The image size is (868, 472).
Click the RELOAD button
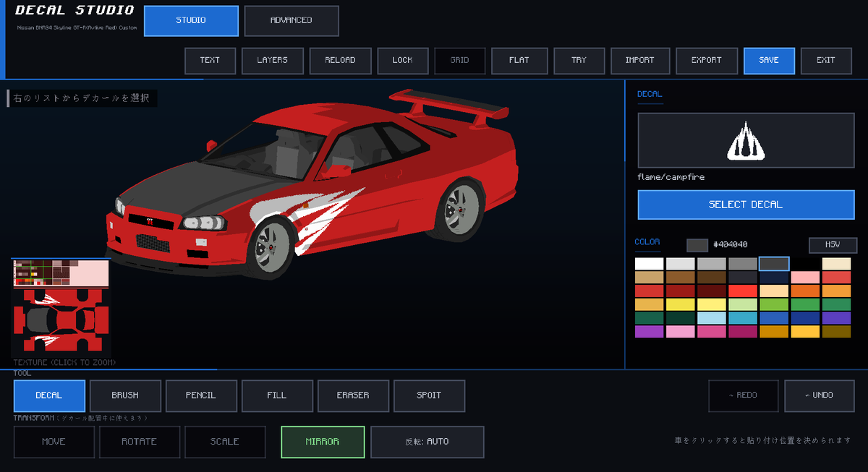pos(341,61)
